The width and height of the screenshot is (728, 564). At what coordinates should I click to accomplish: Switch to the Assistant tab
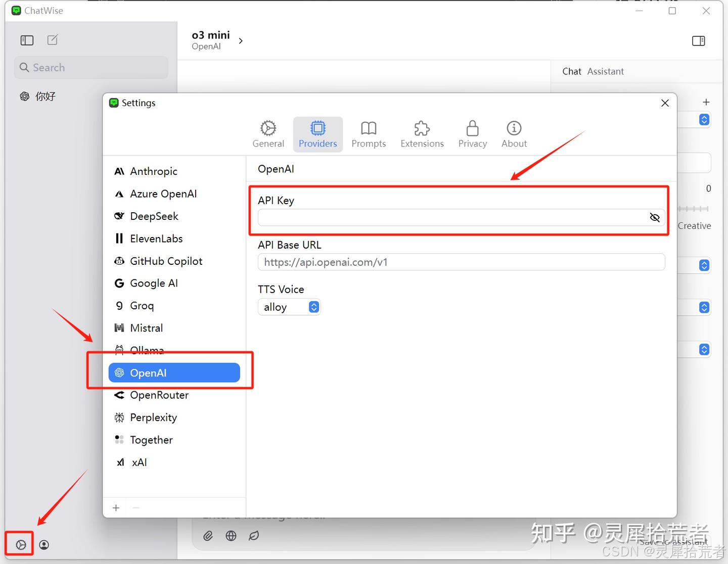tap(605, 71)
